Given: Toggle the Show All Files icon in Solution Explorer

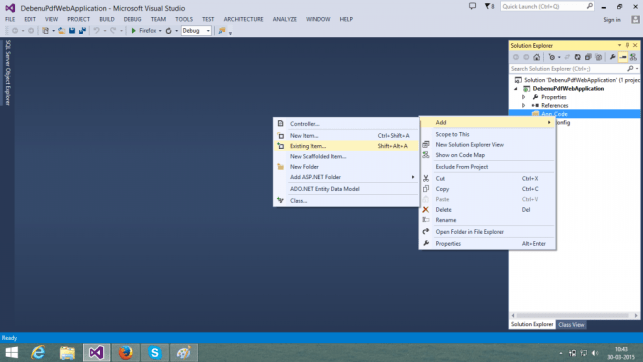Looking at the screenshot, I should point(598,57).
